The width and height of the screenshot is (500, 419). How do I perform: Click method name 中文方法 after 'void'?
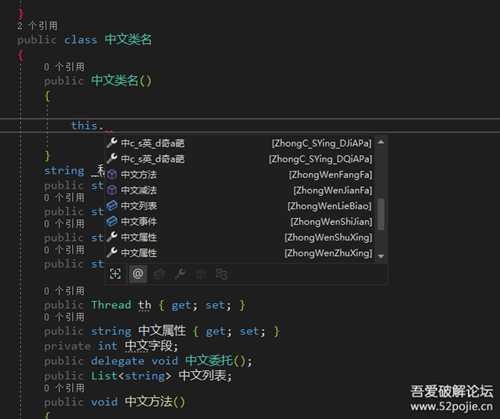point(149,402)
